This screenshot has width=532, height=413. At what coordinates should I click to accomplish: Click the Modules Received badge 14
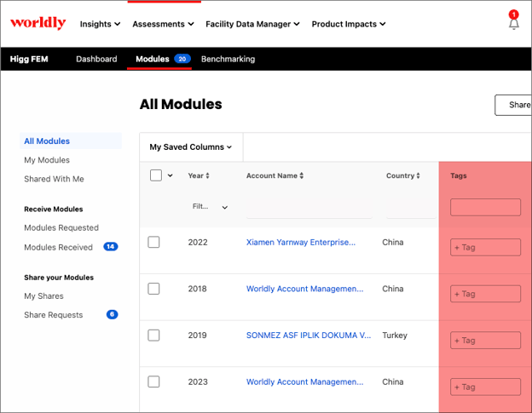coord(111,247)
